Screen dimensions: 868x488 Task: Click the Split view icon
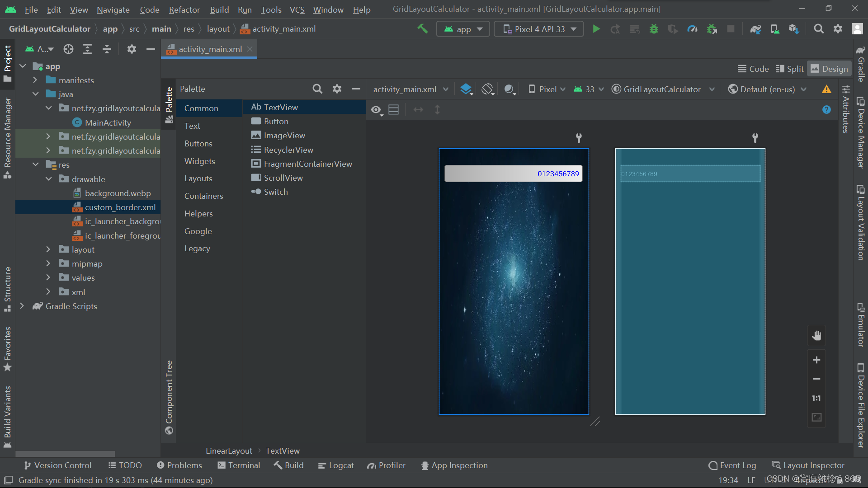(x=789, y=69)
